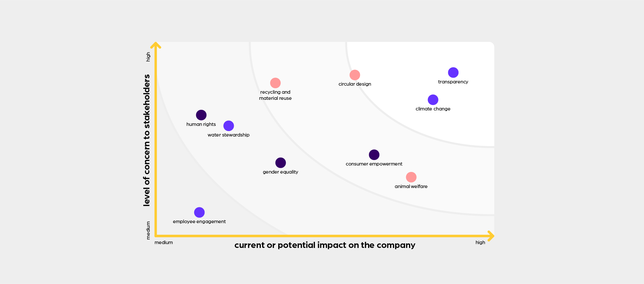
Task: Click the "consumer empowerment" label text
Action: pyautogui.click(x=374, y=164)
